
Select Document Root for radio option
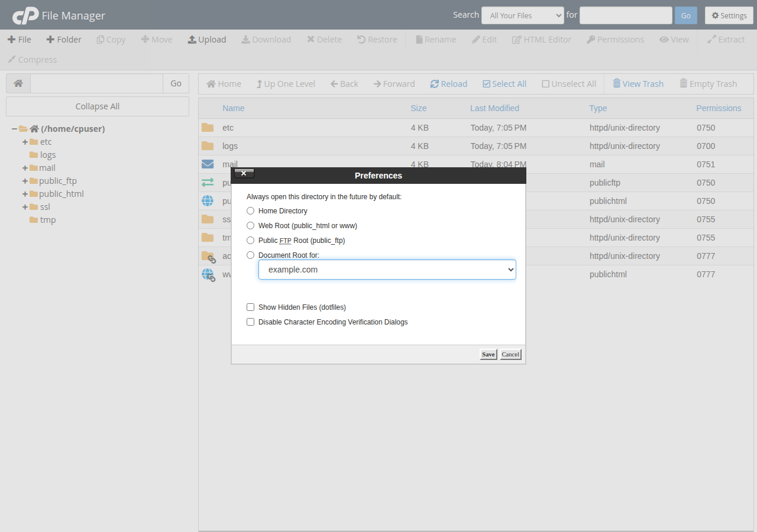(x=251, y=255)
